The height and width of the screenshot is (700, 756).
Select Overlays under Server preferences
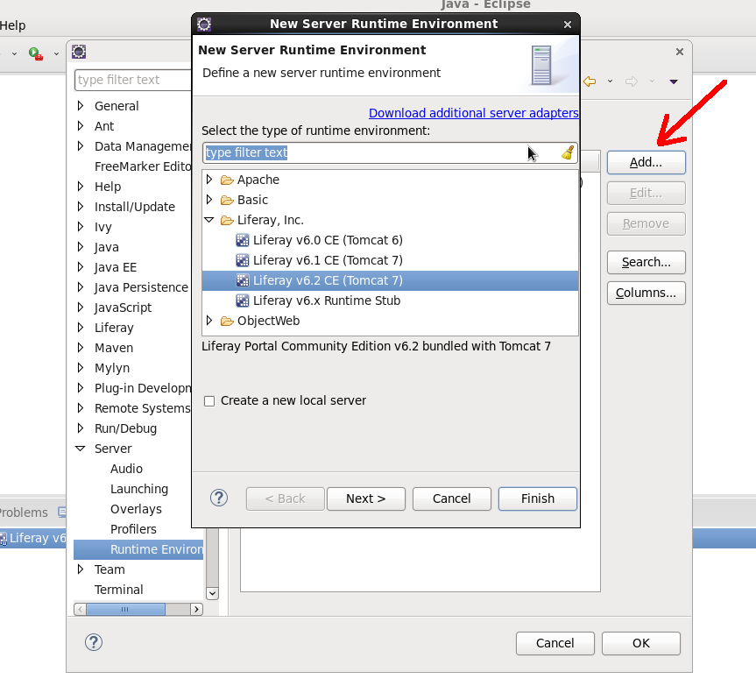tap(136, 510)
